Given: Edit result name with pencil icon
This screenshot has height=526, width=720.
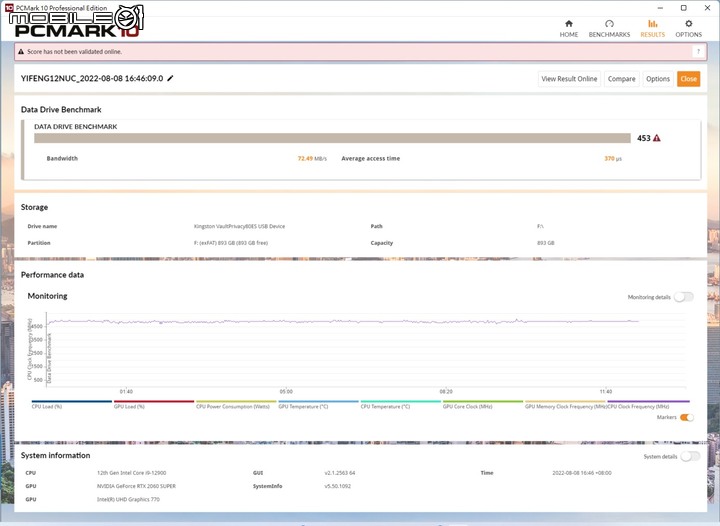Looking at the screenshot, I should click(170, 78).
